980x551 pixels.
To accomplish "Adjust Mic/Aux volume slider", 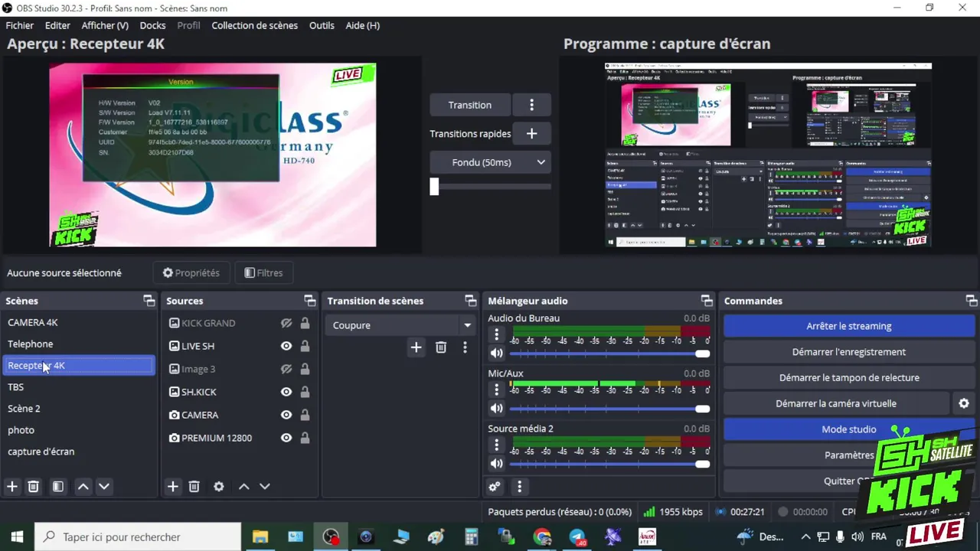I will point(609,409).
